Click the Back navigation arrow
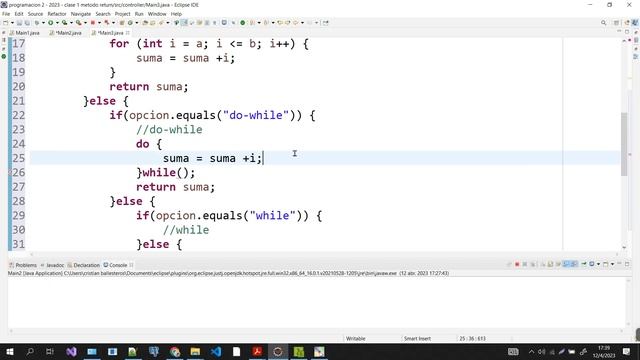The image size is (640, 360). click(295, 23)
